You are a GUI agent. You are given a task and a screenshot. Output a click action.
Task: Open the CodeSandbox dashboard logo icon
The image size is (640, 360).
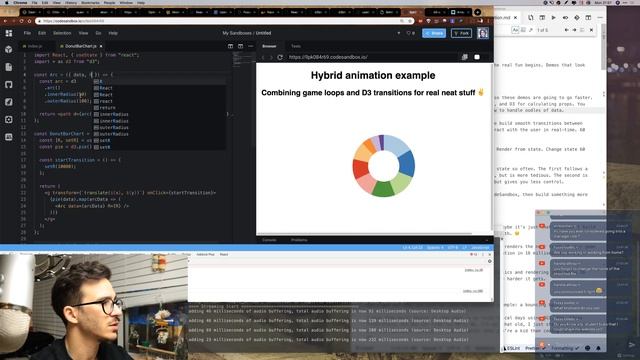click(9, 33)
